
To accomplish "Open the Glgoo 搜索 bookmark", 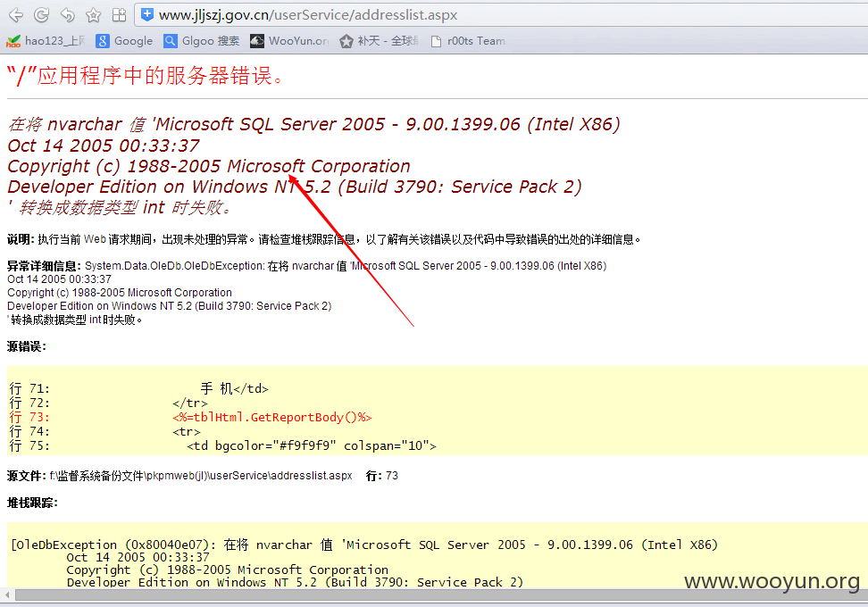I will [x=202, y=41].
